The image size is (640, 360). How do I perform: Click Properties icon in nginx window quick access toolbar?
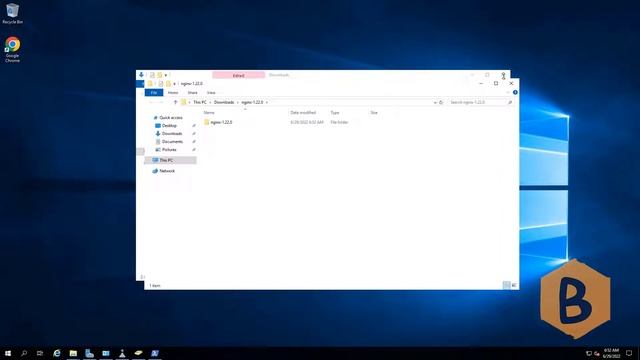tap(161, 84)
